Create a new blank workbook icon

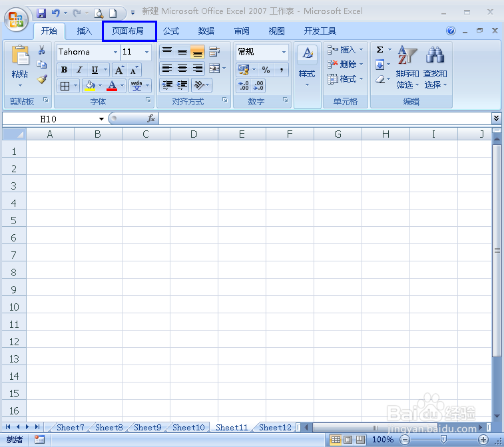(x=113, y=13)
